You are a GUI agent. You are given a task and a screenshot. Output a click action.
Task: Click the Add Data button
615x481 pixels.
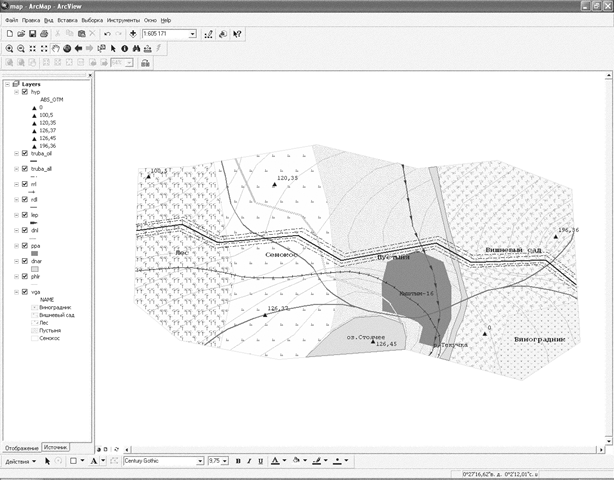(134, 34)
